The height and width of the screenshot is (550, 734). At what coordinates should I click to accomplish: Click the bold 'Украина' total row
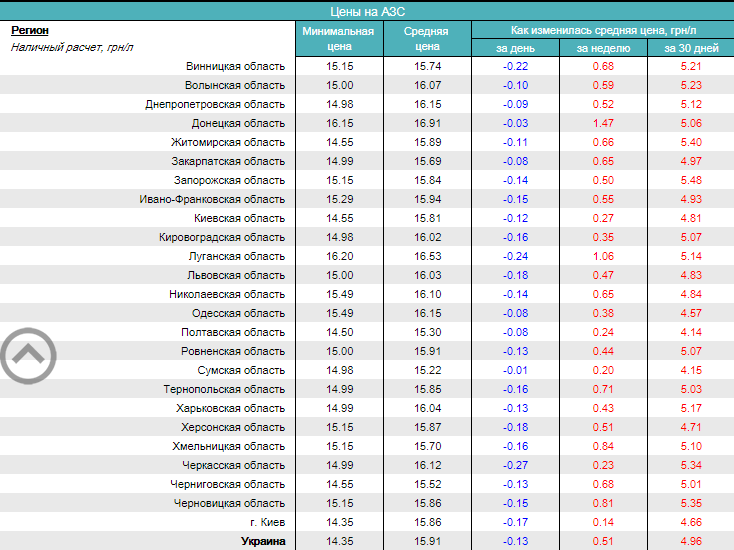pos(263,541)
